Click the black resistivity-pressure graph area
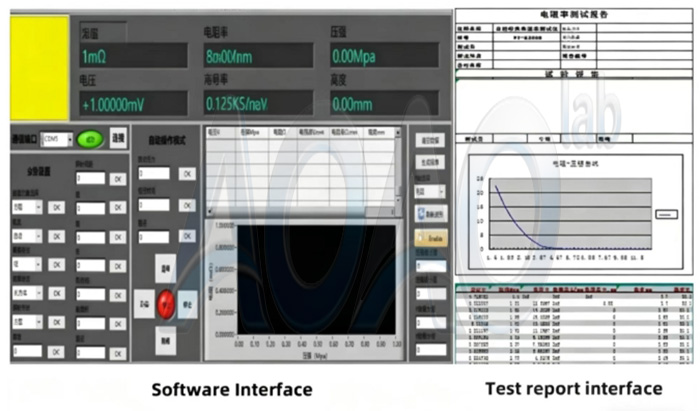 tap(316, 277)
